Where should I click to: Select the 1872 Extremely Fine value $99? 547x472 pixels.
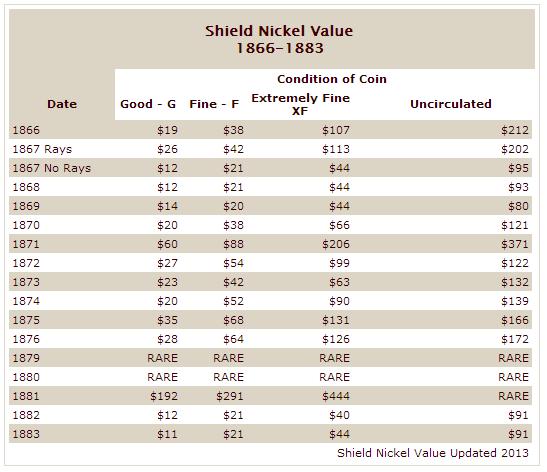(x=339, y=263)
